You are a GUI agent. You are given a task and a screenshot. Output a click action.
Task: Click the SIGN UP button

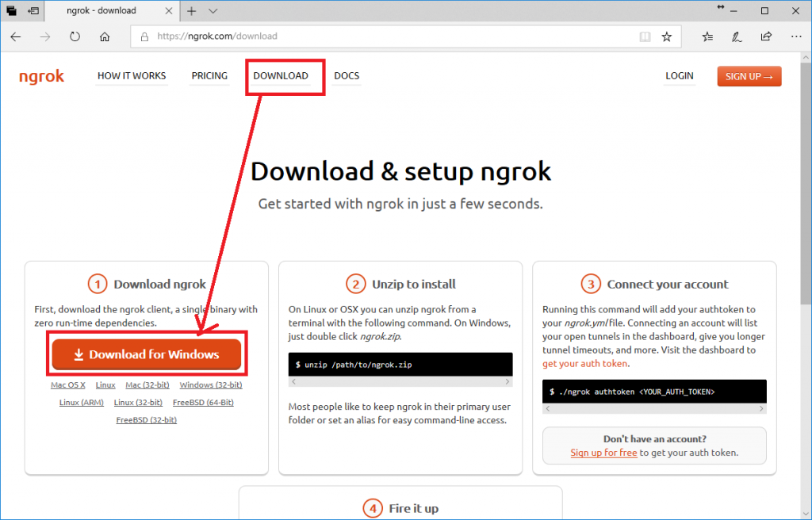click(749, 76)
